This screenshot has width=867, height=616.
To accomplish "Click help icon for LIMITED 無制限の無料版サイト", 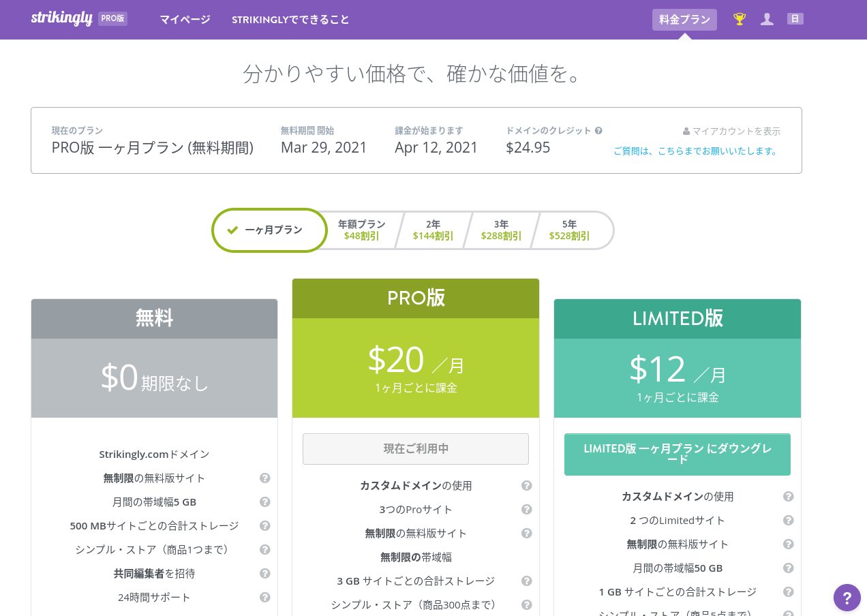I will (x=789, y=544).
